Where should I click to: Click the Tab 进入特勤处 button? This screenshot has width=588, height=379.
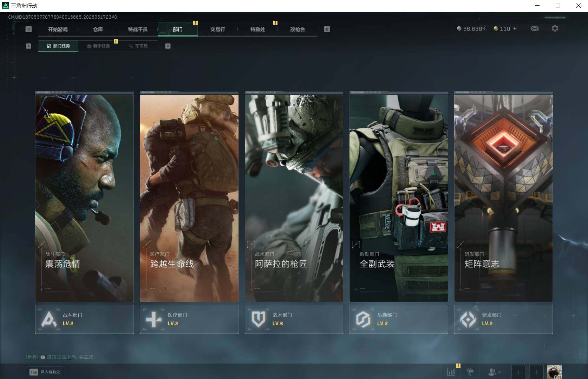click(x=45, y=372)
